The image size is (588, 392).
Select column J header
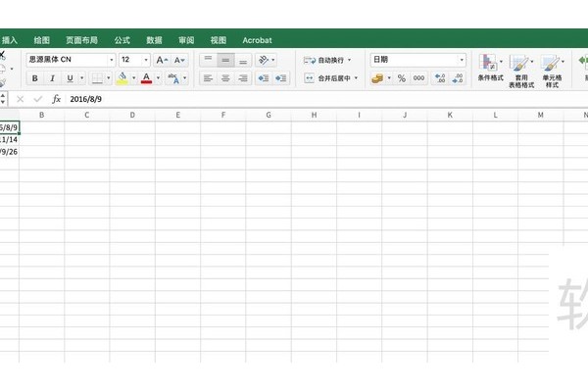pyautogui.click(x=405, y=116)
